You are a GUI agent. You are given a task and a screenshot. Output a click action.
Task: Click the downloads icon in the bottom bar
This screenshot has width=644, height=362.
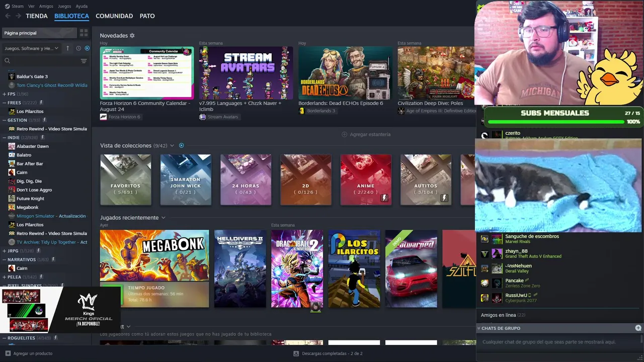296,353
